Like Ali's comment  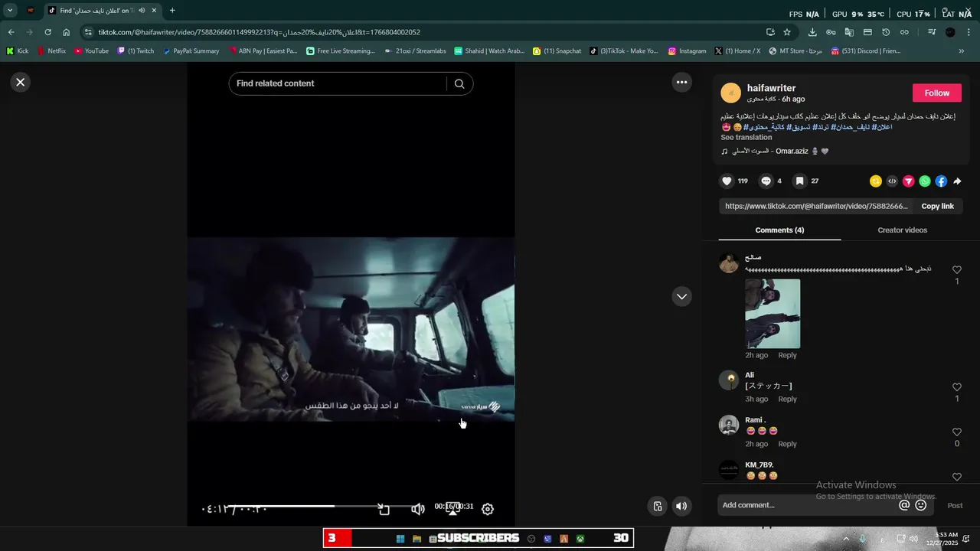tap(956, 387)
